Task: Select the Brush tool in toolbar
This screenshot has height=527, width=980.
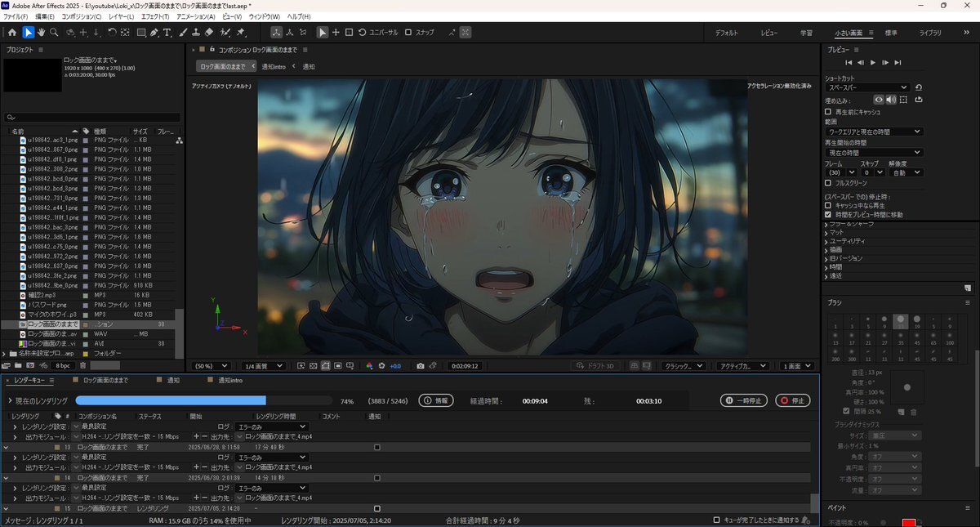Action: click(x=183, y=33)
